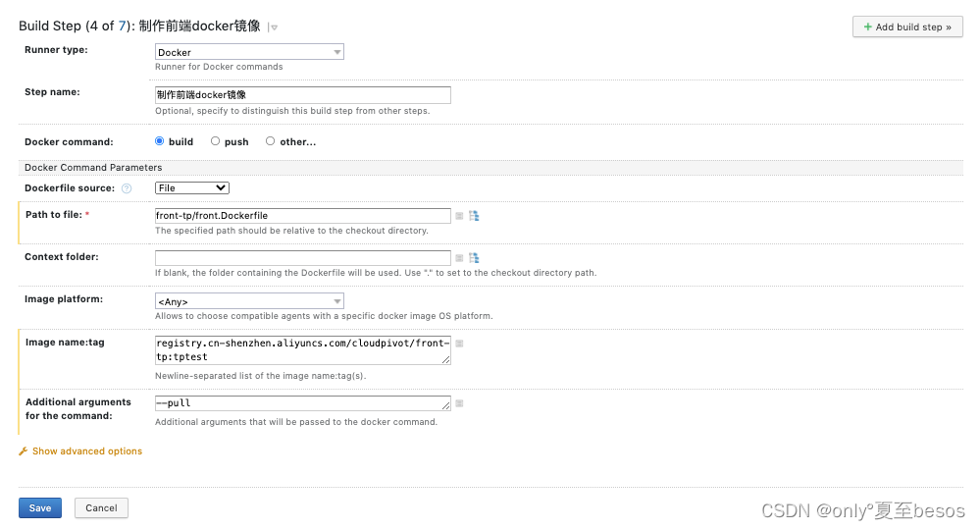Select the 'Runner for Docker commands' hint text
The width and height of the screenshot is (980, 530).
coord(219,67)
